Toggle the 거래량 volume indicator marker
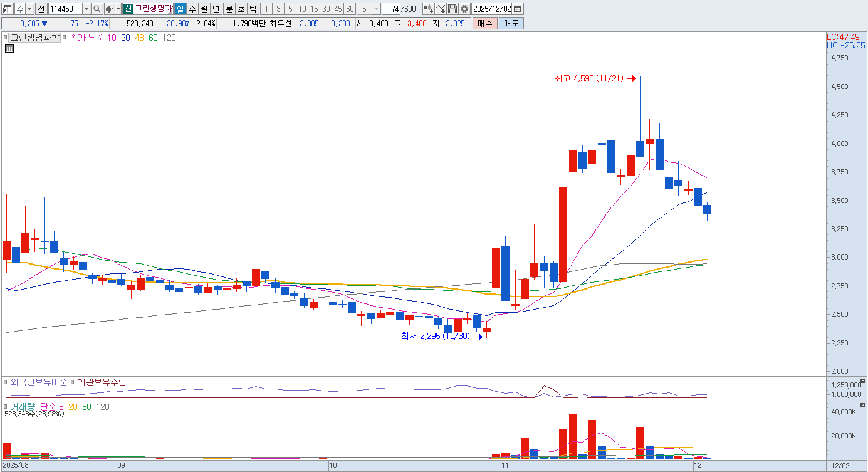The height and width of the screenshot is (472, 868). click(6, 407)
